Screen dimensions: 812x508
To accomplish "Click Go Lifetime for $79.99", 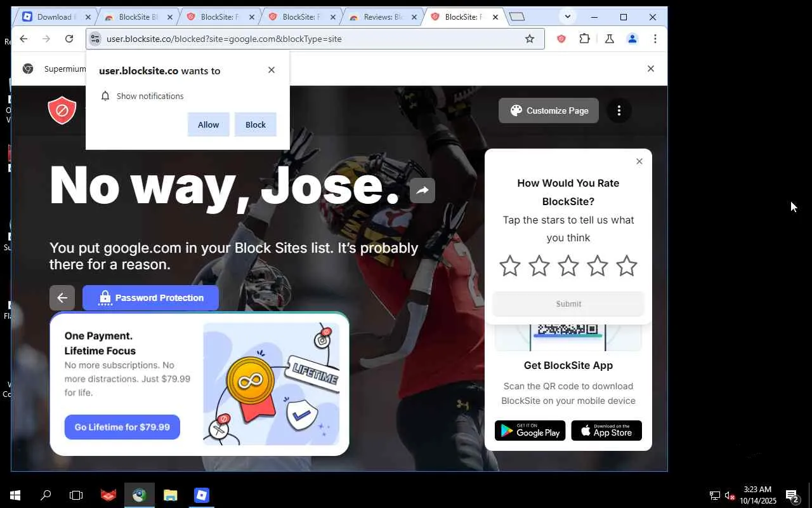I will tap(122, 427).
